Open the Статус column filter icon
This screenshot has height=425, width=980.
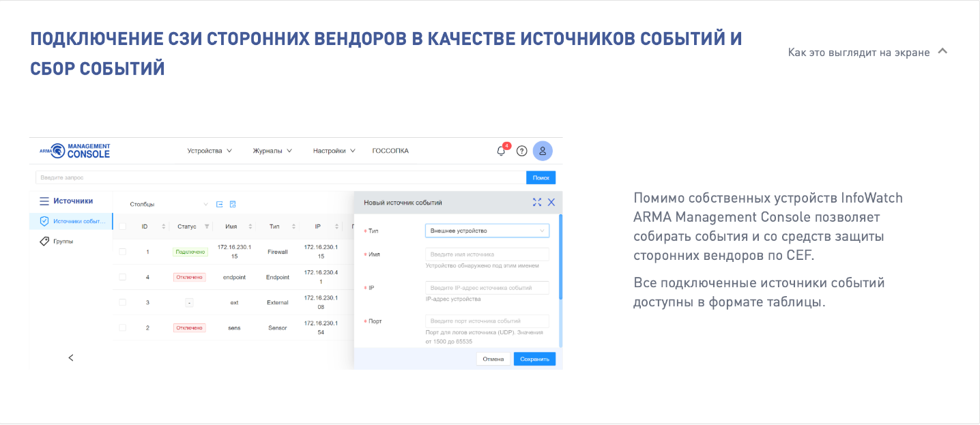[207, 226]
